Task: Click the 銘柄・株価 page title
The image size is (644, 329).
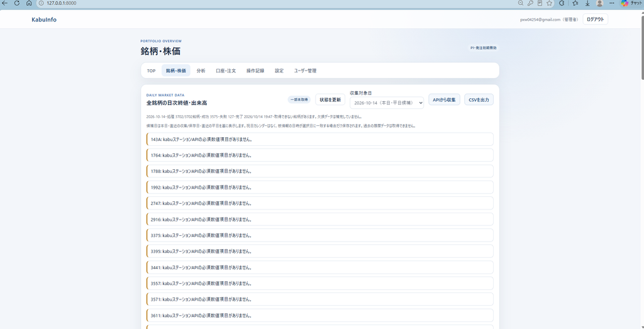Action: 160,52
